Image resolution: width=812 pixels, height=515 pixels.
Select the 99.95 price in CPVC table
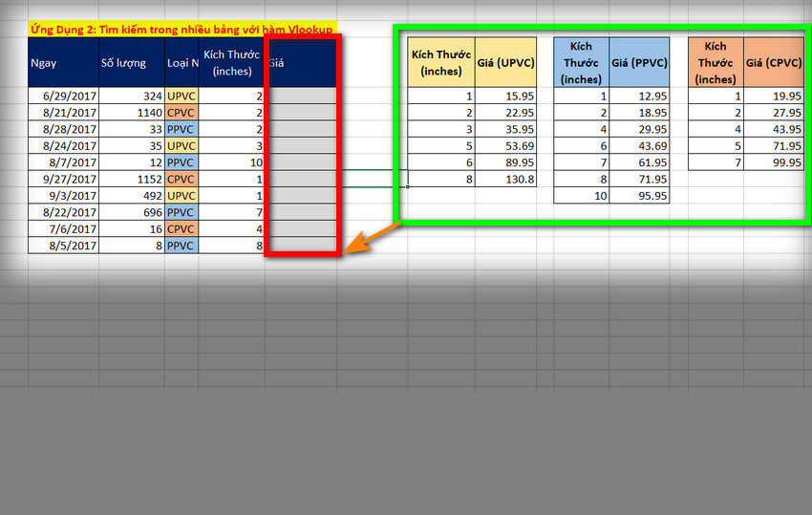pyautogui.click(x=774, y=162)
